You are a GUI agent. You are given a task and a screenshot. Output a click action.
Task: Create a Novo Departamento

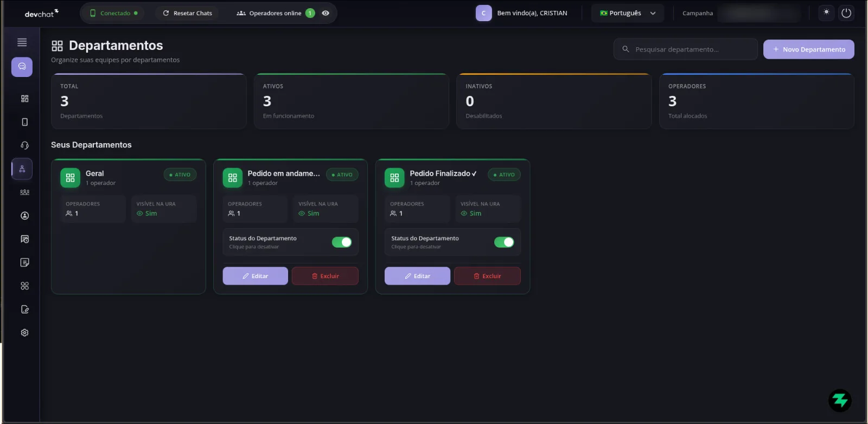click(x=809, y=49)
